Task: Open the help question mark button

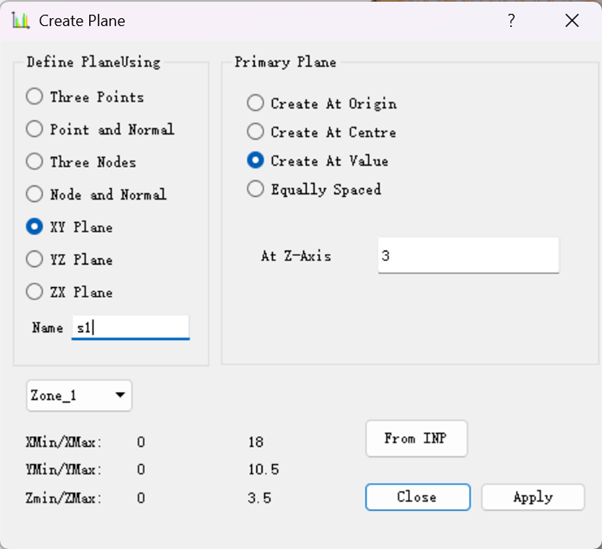Action: click(511, 20)
